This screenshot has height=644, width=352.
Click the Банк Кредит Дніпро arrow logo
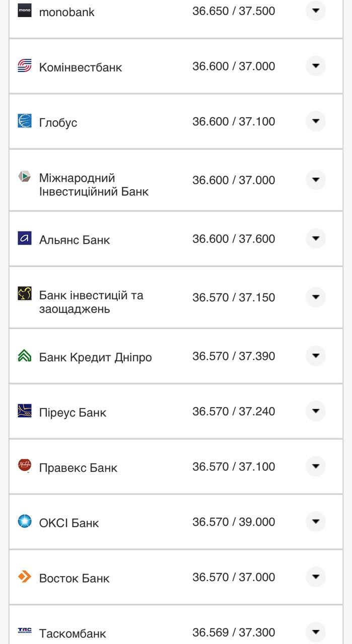[24, 355]
